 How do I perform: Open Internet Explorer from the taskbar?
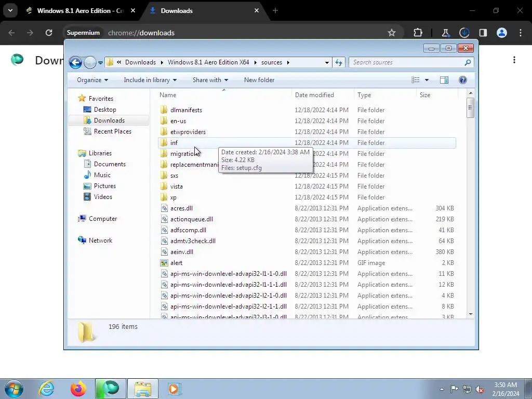[46, 389]
